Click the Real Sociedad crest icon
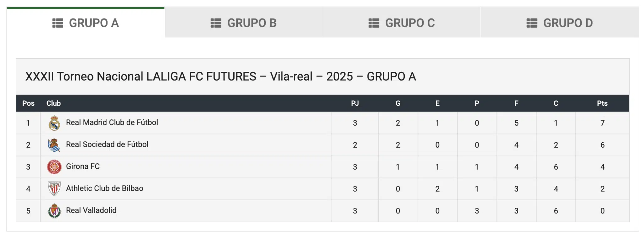644x237 pixels. tap(54, 145)
